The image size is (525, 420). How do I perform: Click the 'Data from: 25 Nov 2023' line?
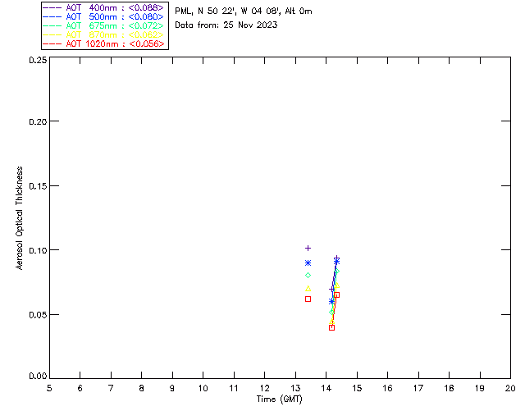click(226, 25)
